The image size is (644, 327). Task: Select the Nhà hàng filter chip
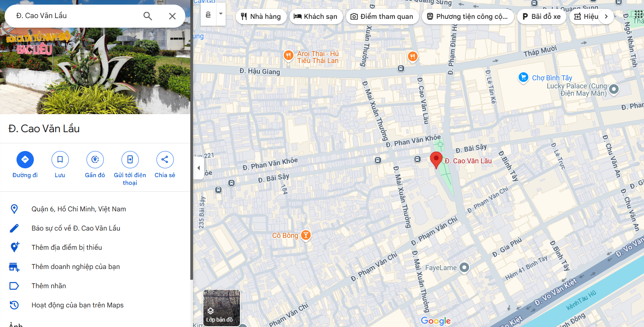point(261,17)
